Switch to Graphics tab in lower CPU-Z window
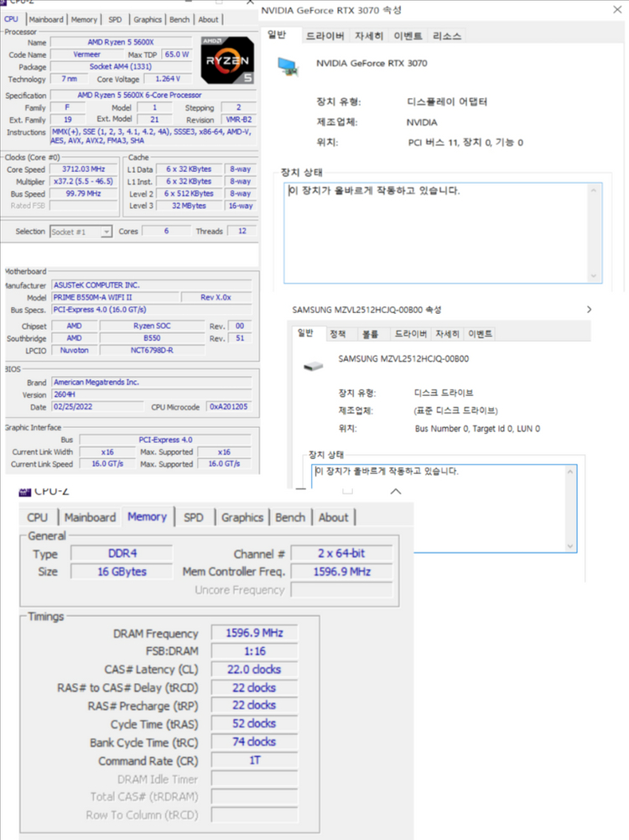Viewport: 629px width, 840px height. (242, 518)
